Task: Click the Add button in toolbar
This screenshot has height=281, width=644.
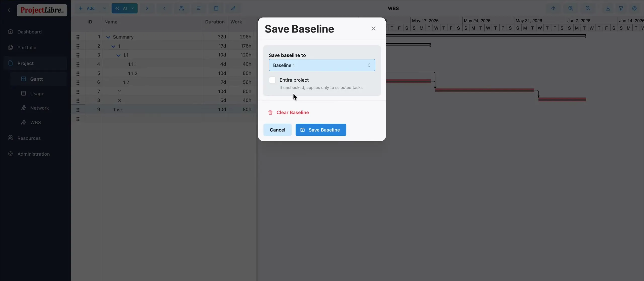Action: click(x=87, y=8)
